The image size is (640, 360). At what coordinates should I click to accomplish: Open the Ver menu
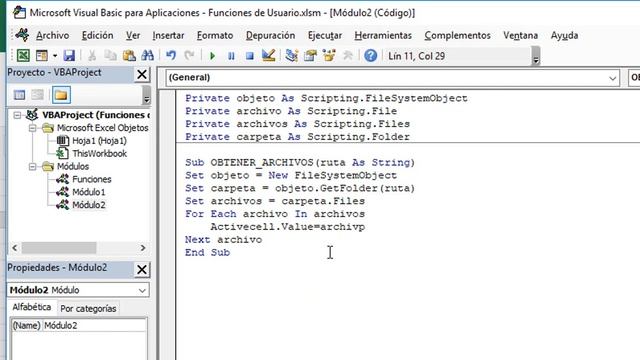[133, 36]
